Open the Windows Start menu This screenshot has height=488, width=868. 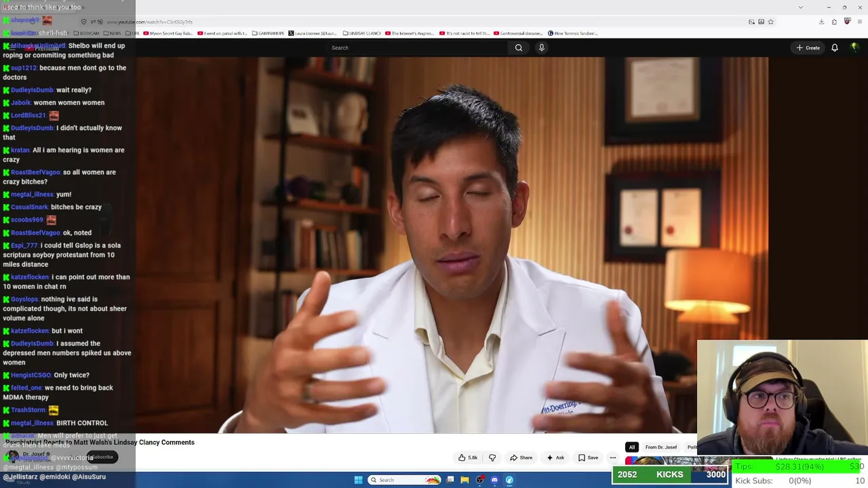[358, 480]
